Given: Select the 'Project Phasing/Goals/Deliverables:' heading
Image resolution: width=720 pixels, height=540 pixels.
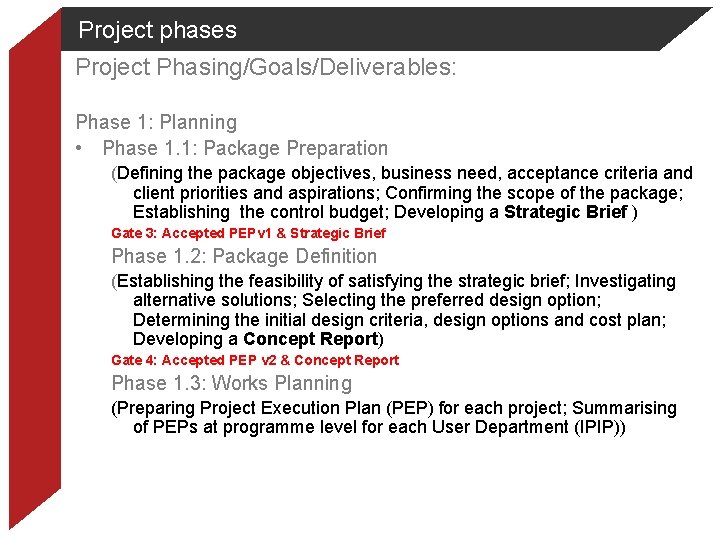Looking at the screenshot, I should point(266,67).
